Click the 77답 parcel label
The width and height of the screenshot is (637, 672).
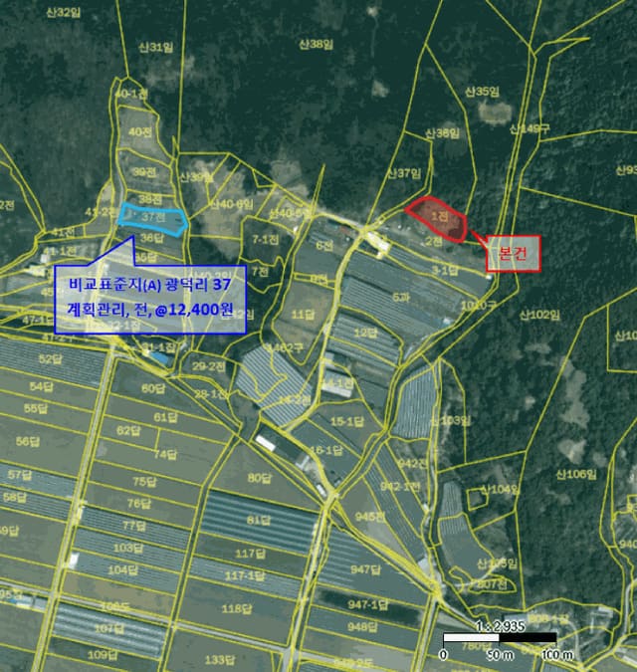(x=134, y=526)
